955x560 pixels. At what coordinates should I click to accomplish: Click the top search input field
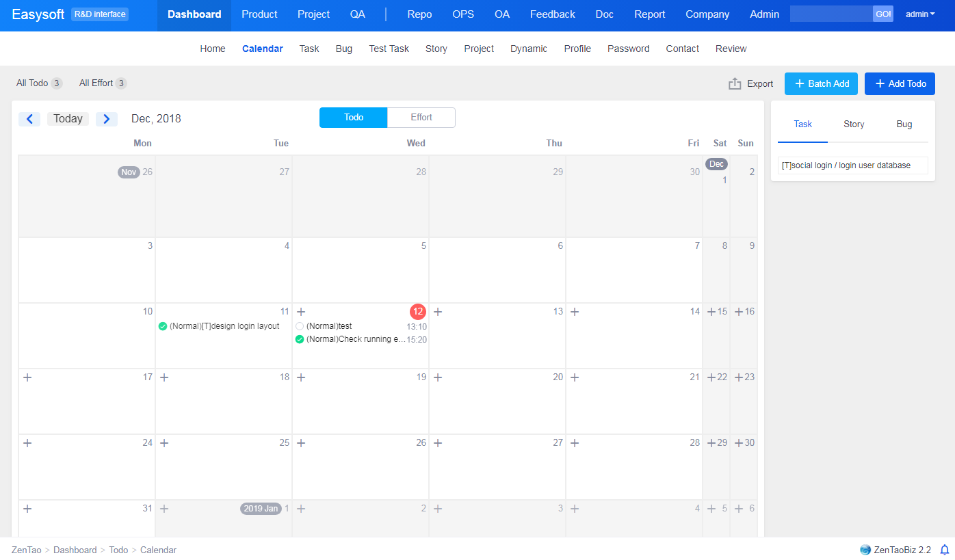(831, 14)
